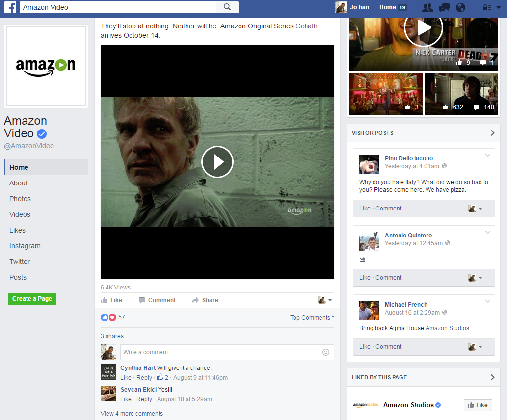Open post-as identity dropdown under video
507x420 pixels.
[325, 300]
